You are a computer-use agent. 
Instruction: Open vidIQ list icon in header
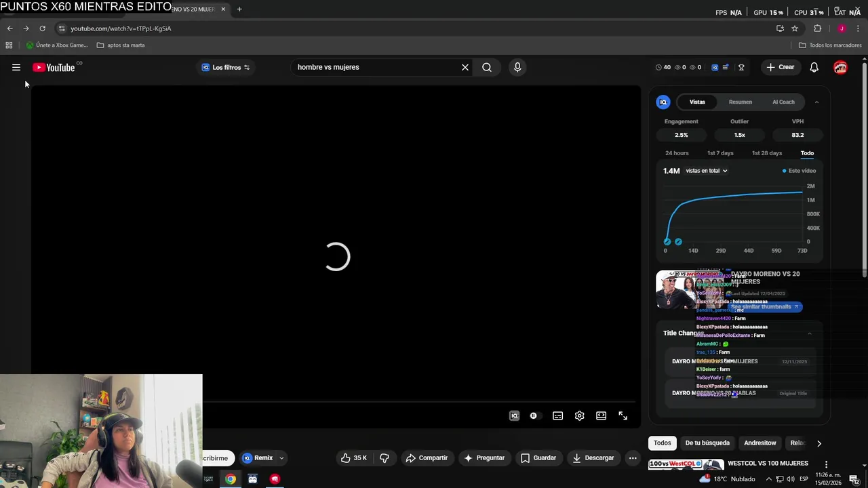(x=726, y=67)
